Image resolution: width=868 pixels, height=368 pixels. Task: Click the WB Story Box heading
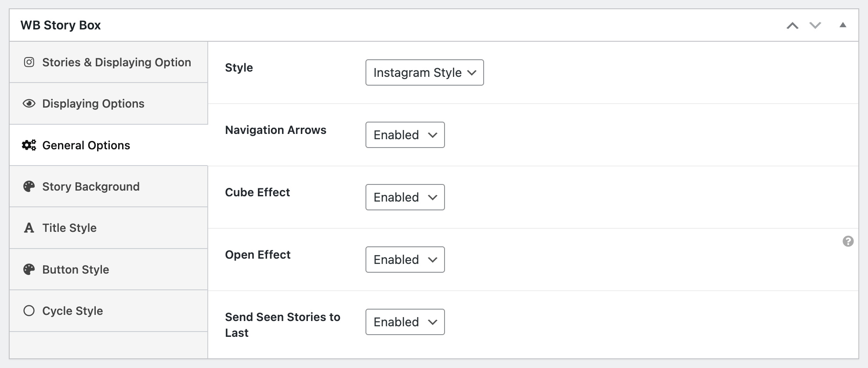tap(61, 25)
